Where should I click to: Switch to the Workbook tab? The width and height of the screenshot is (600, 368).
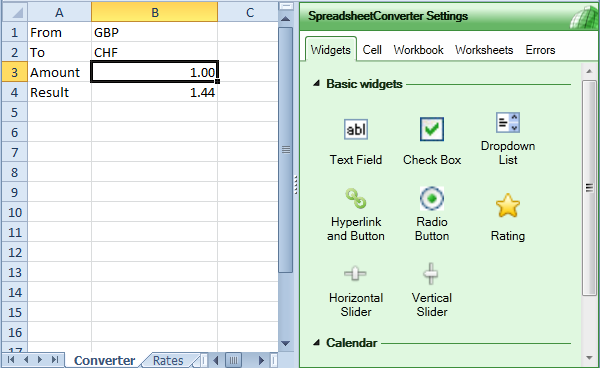pos(418,50)
